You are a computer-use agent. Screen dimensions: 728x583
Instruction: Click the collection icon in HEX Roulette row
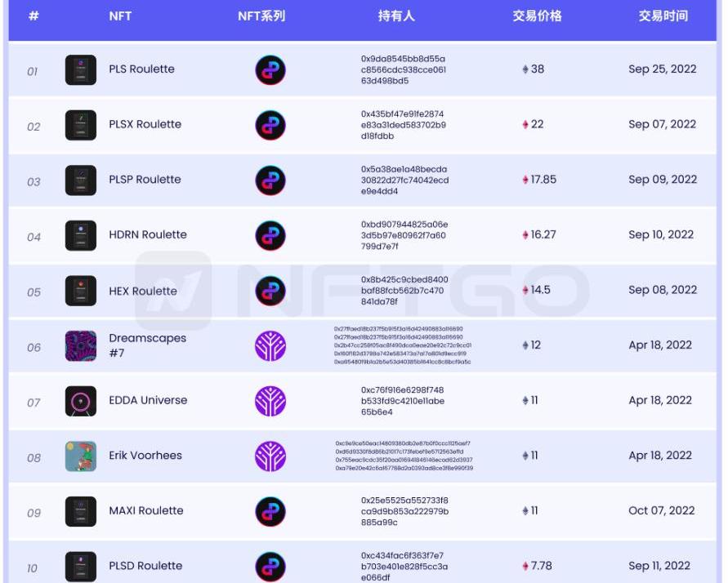point(270,291)
